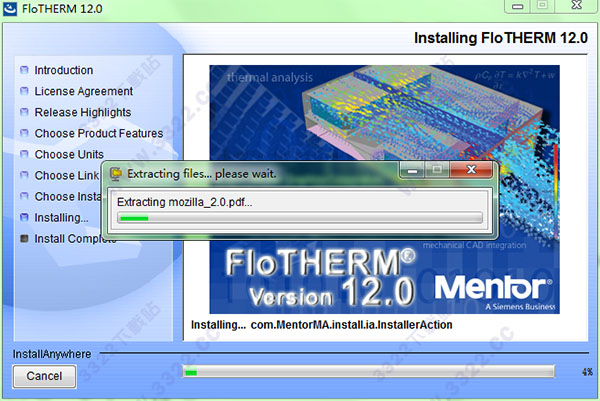Select the Choose Product Features step
Viewport: 600px width, 401px height.
(x=99, y=134)
